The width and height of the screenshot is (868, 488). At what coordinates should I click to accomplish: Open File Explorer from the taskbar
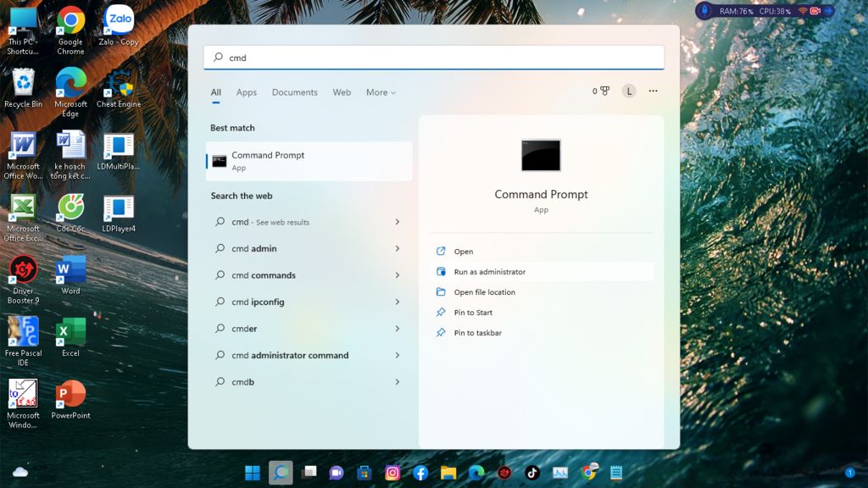click(448, 473)
